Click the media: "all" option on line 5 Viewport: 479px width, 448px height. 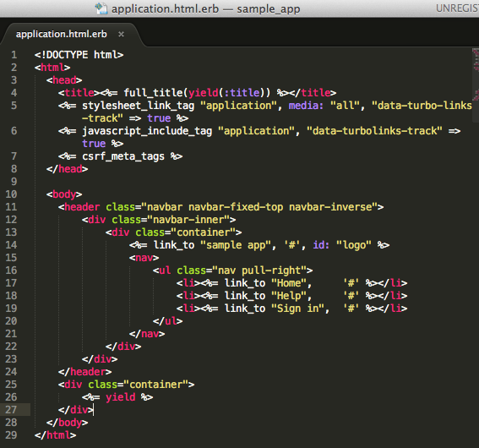coord(324,106)
